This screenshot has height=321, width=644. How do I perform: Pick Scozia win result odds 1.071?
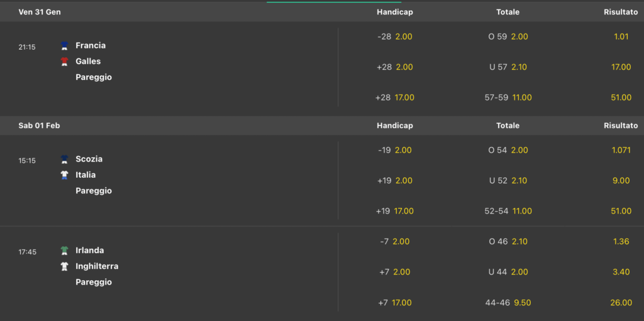point(621,150)
